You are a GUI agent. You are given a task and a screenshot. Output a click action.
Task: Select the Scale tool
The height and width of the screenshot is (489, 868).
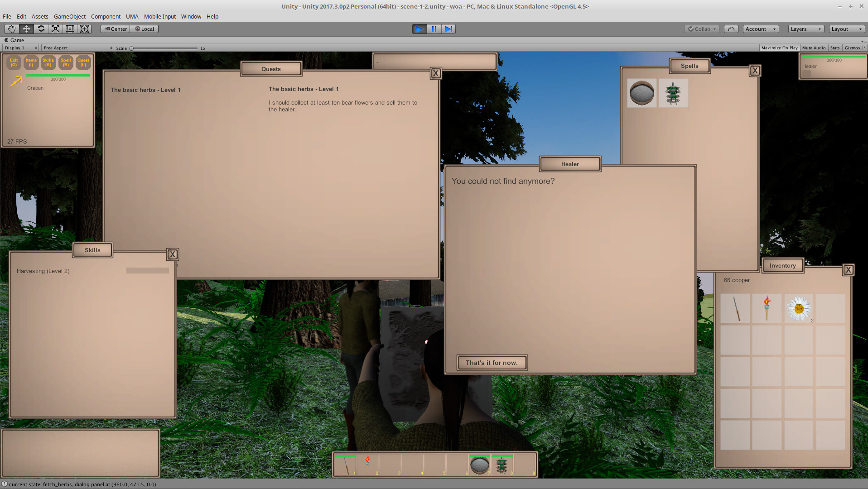55,29
